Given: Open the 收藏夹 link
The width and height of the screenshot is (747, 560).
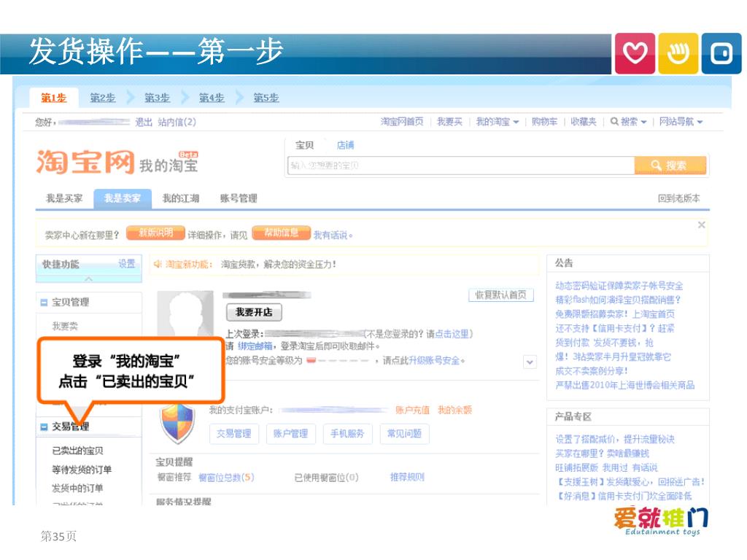Looking at the screenshot, I should pyautogui.click(x=584, y=122).
